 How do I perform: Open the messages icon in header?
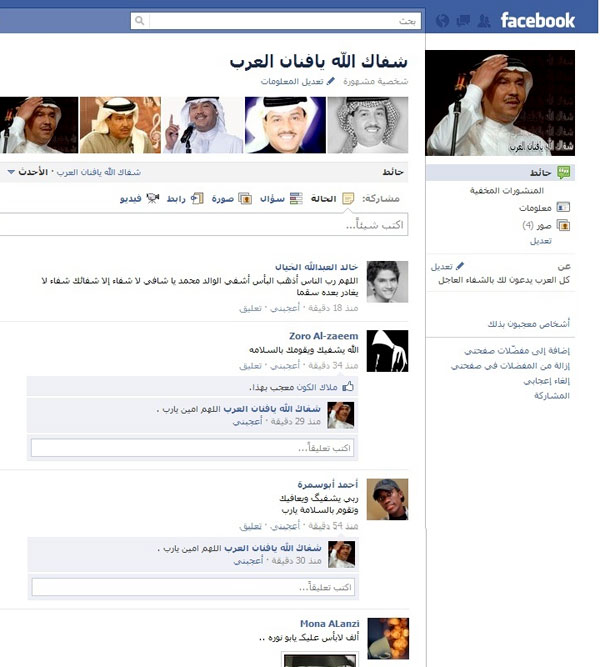point(463,21)
